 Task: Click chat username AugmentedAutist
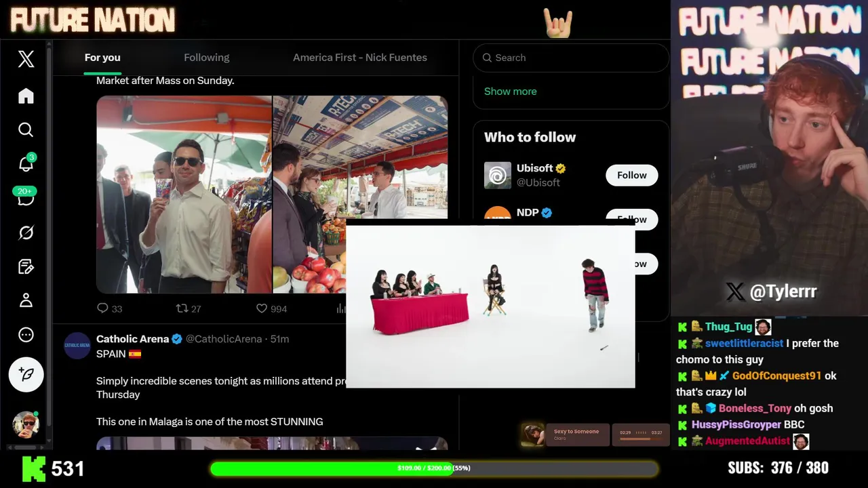[x=747, y=441]
